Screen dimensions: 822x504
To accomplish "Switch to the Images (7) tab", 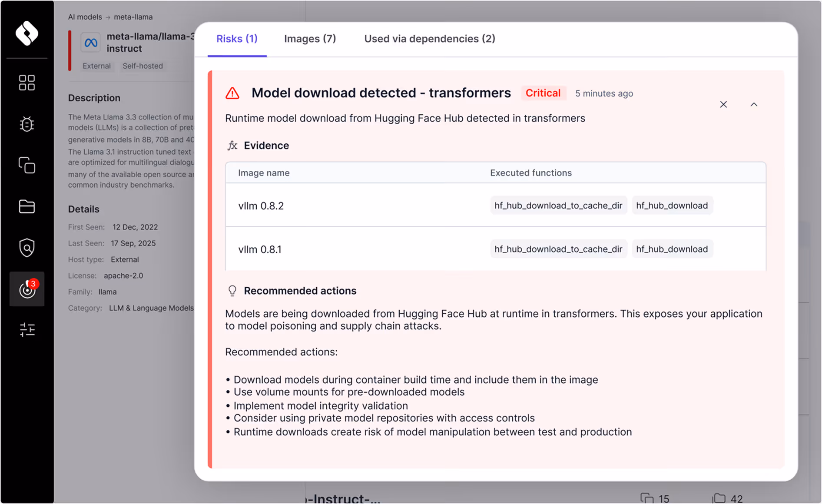I will [310, 39].
